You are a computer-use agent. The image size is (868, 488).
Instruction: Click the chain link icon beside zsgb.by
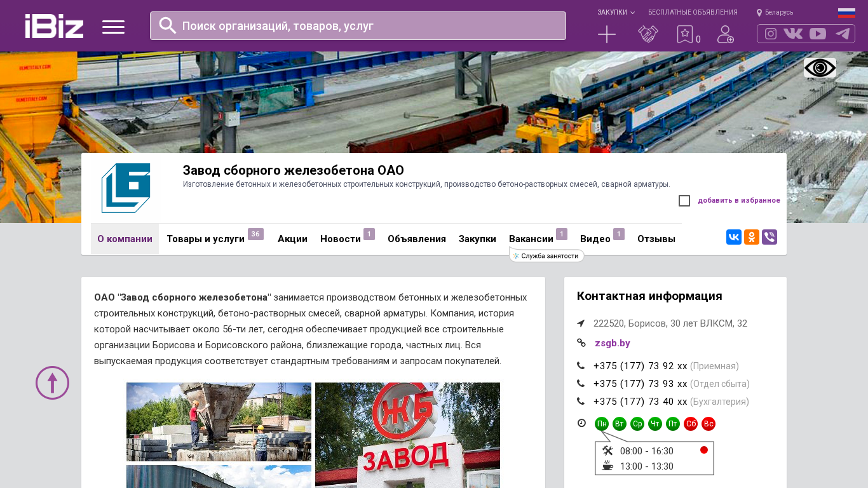tap(581, 343)
